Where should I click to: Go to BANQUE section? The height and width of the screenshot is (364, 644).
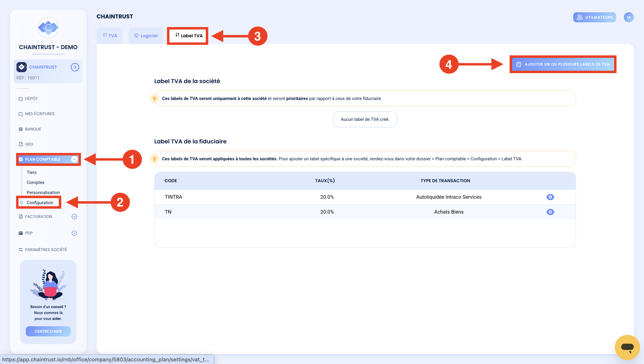[33, 129]
